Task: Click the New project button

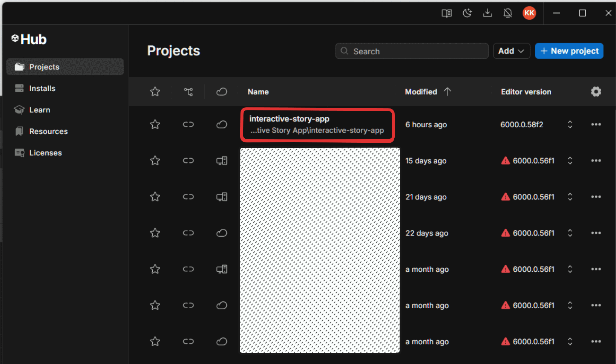Action: (569, 51)
